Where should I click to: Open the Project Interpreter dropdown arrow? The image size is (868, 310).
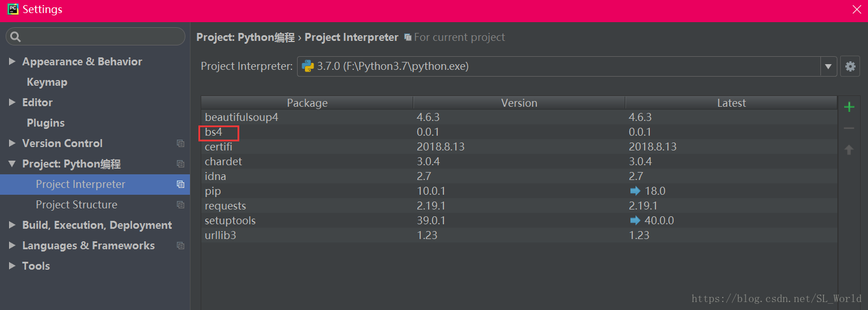click(828, 66)
